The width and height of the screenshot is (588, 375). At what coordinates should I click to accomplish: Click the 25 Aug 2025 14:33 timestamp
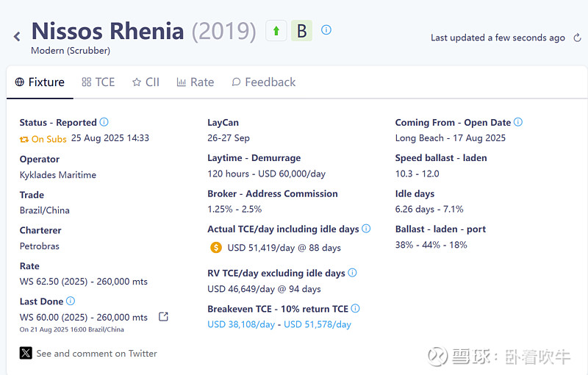tap(110, 138)
